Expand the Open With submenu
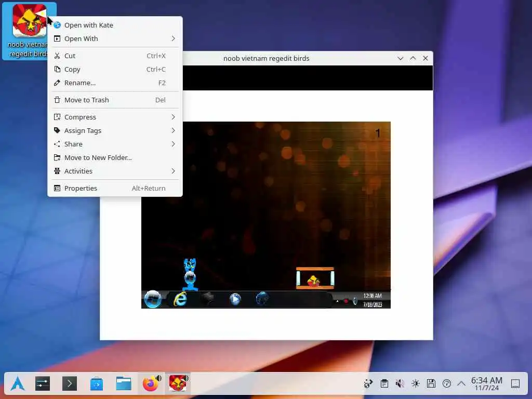This screenshot has height=399, width=532. tap(115, 38)
